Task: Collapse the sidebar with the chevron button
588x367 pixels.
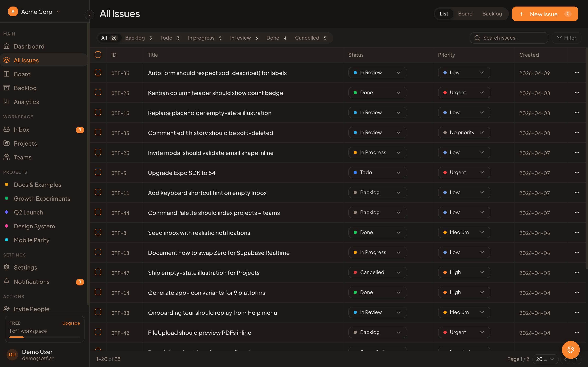Action: (89, 14)
